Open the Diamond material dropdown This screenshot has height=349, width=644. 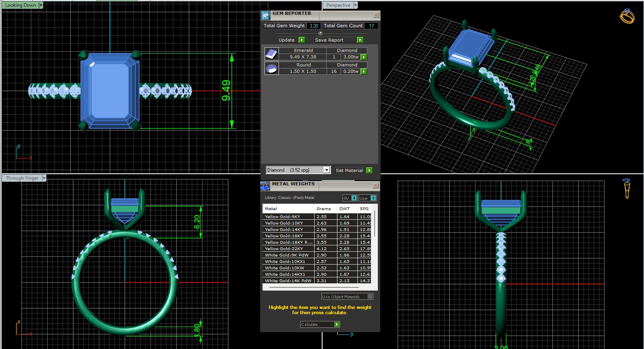(x=327, y=170)
